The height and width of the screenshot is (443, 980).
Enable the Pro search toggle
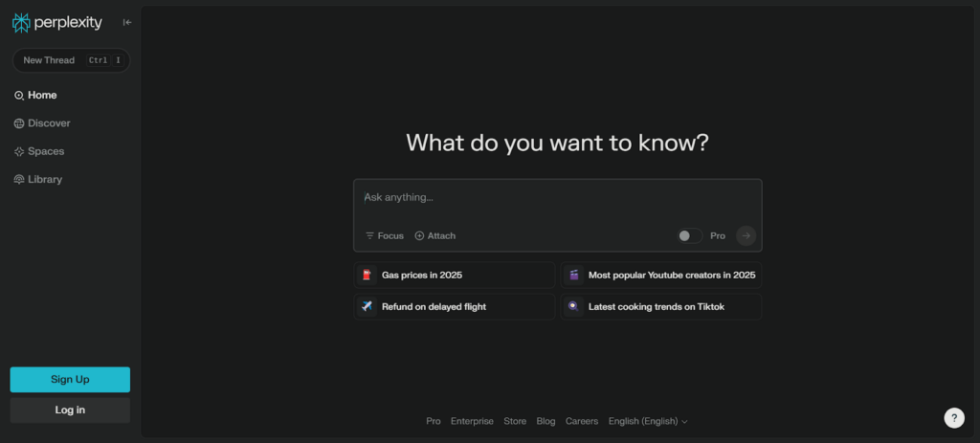pos(690,236)
